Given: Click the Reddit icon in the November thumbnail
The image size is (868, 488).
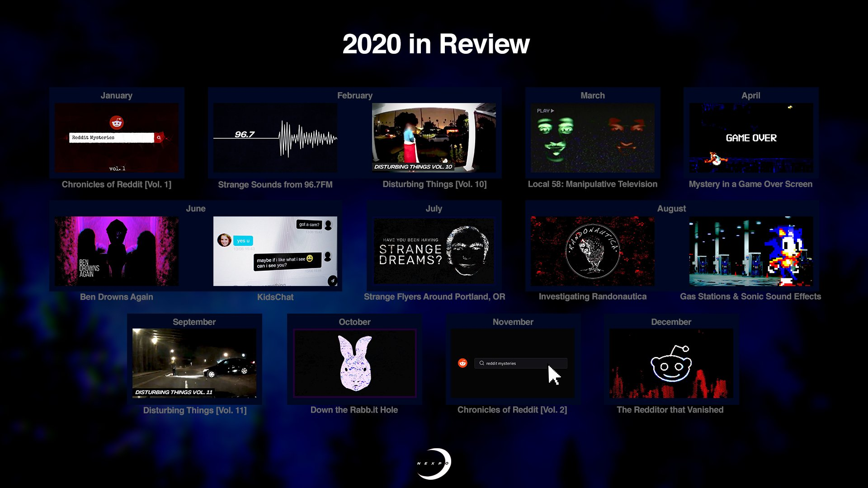Looking at the screenshot, I should 462,363.
